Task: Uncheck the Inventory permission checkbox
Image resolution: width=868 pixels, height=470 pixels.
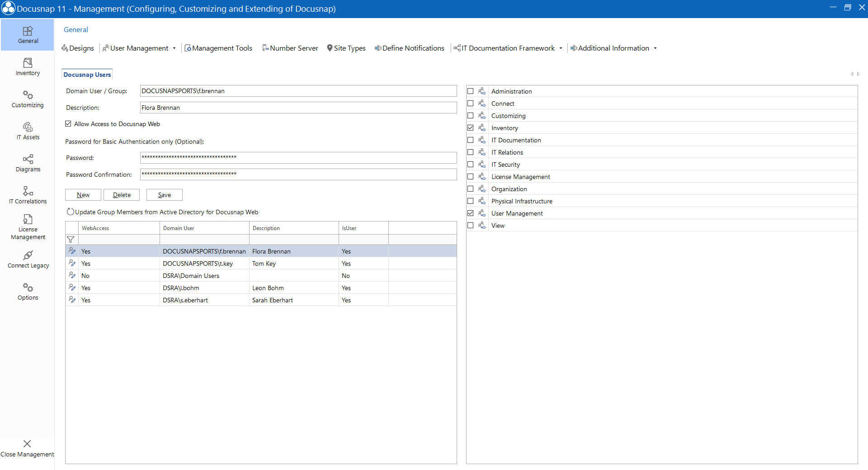Action: (x=471, y=127)
